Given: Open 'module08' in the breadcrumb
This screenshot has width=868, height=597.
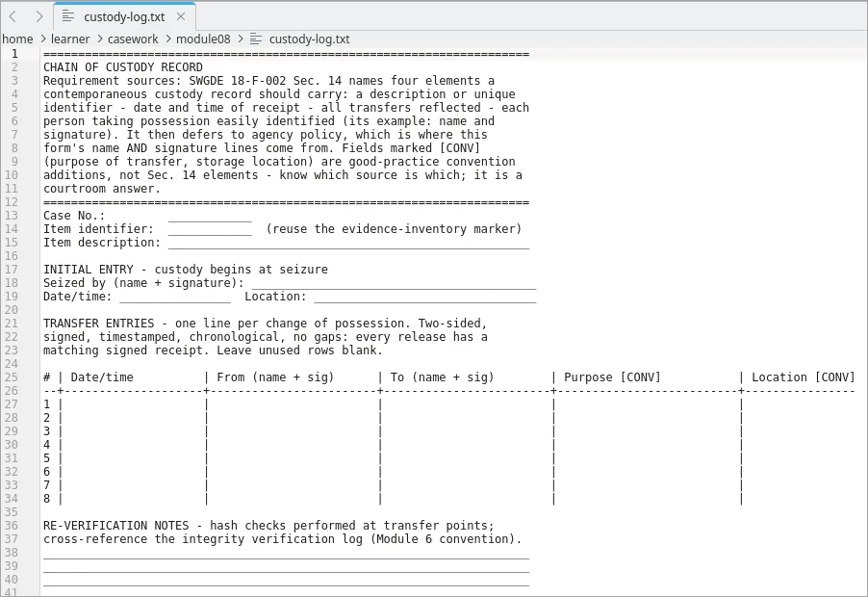Looking at the screenshot, I should tap(203, 39).
